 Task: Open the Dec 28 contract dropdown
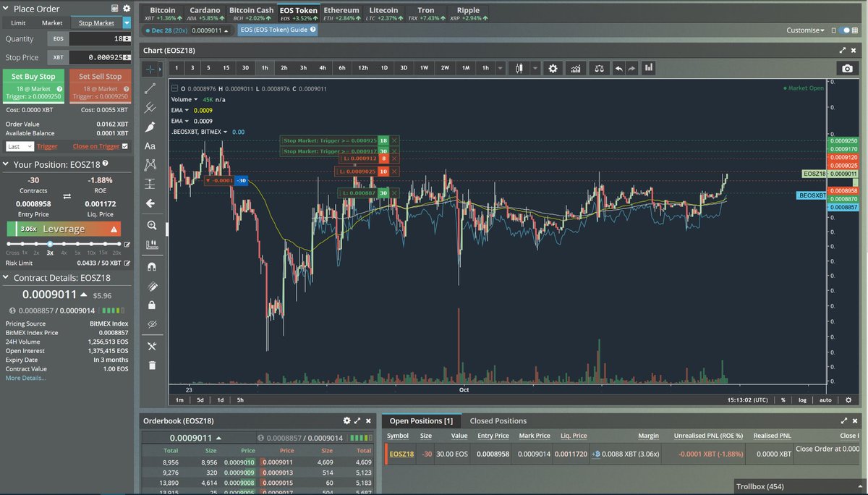(189, 31)
